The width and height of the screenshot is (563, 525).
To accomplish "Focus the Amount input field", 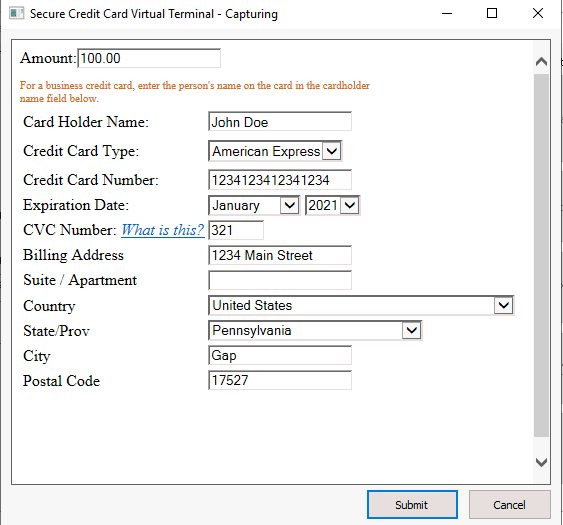I will tap(149, 58).
